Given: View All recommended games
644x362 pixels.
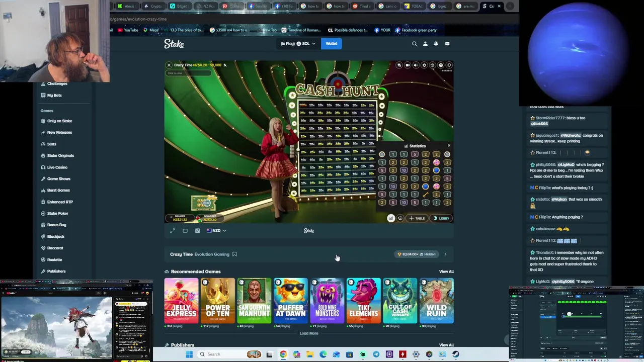Looking at the screenshot, I should pos(446,271).
